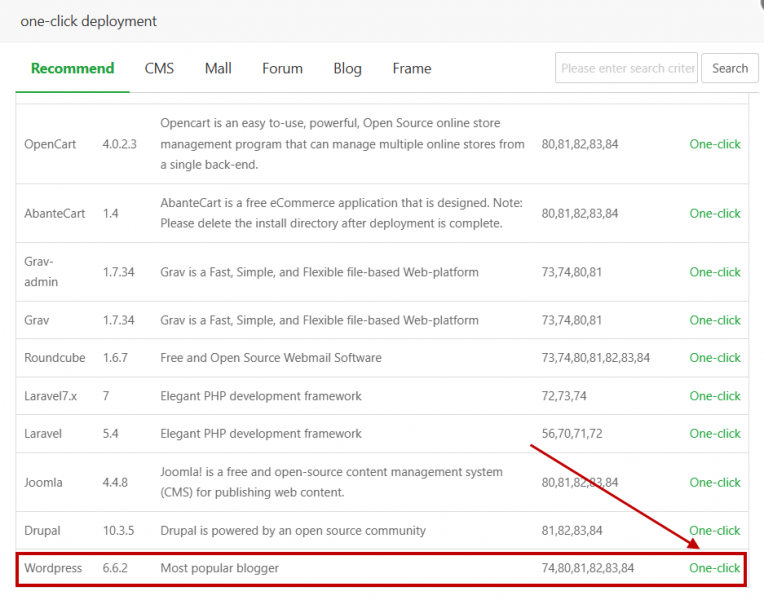Screen dimensions: 764x600
Task: Click the AbanteCart version 1.4
Action: 111,213
